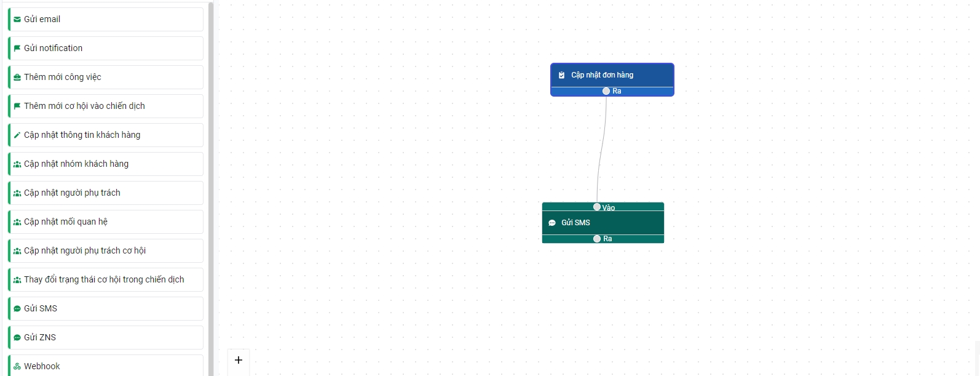980x376 pixels.
Task: Click the Webhook icon in the sidebar
Action: 17,367
